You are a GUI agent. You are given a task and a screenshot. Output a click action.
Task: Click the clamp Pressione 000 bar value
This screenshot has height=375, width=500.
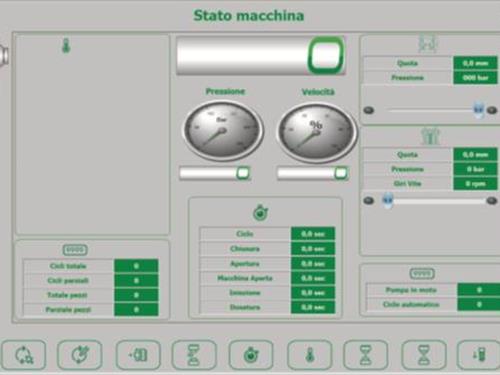[x=475, y=78]
